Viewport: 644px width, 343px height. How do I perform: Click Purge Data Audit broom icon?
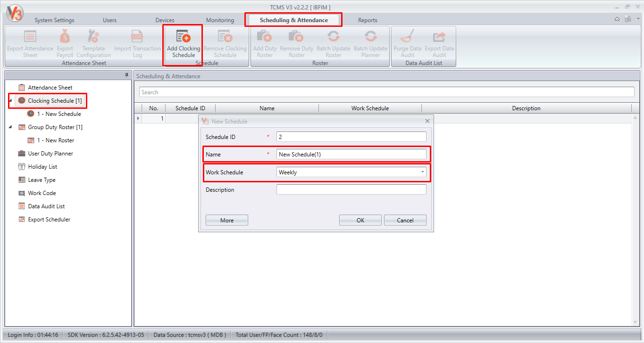[407, 37]
